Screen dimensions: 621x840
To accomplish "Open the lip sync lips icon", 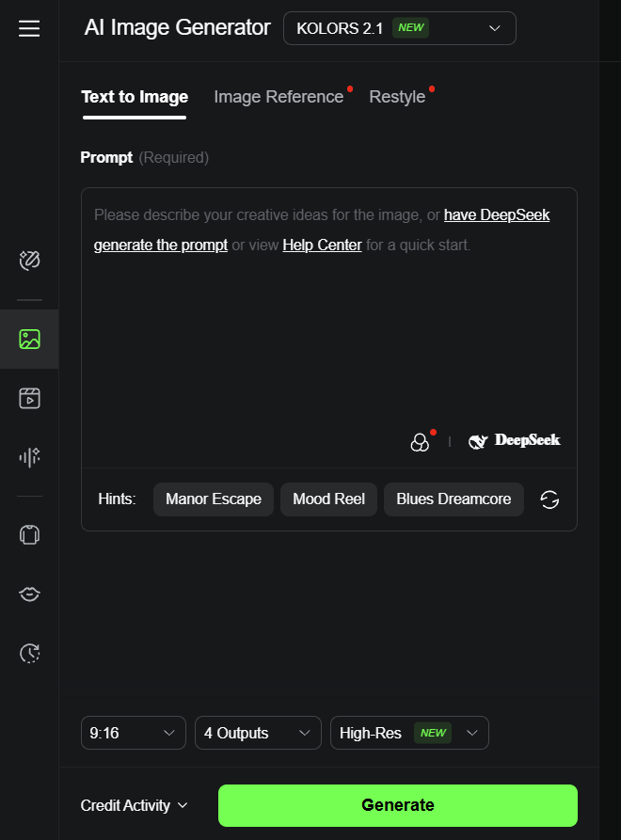I will click(x=29, y=594).
